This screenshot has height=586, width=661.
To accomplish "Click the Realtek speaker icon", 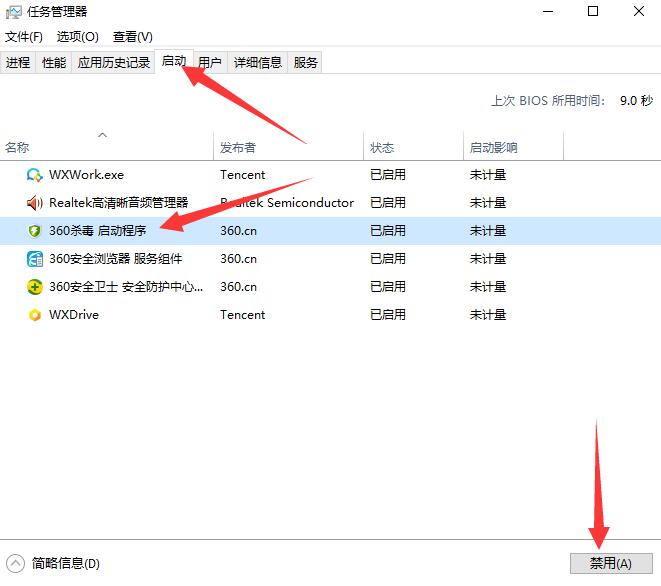I will 34,203.
